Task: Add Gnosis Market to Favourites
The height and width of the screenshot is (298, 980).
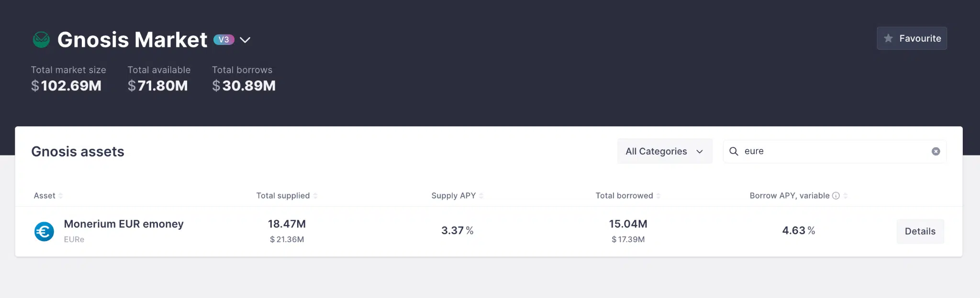Action: tap(912, 38)
